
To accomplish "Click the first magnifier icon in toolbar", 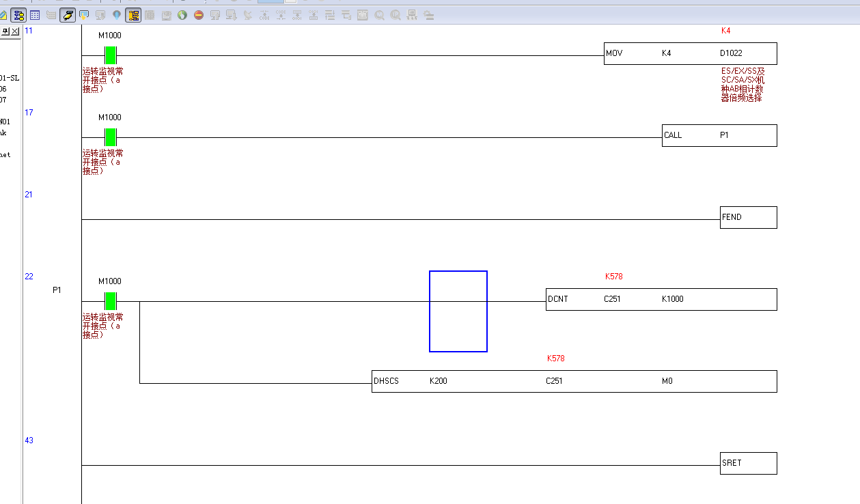I will click(x=379, y=14).
